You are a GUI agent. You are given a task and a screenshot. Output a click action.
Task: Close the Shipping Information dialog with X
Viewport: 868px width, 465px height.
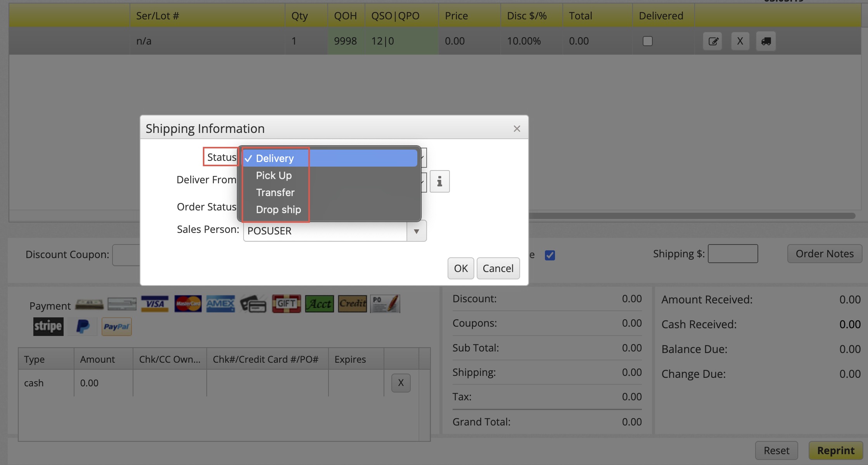click(517, 129)
